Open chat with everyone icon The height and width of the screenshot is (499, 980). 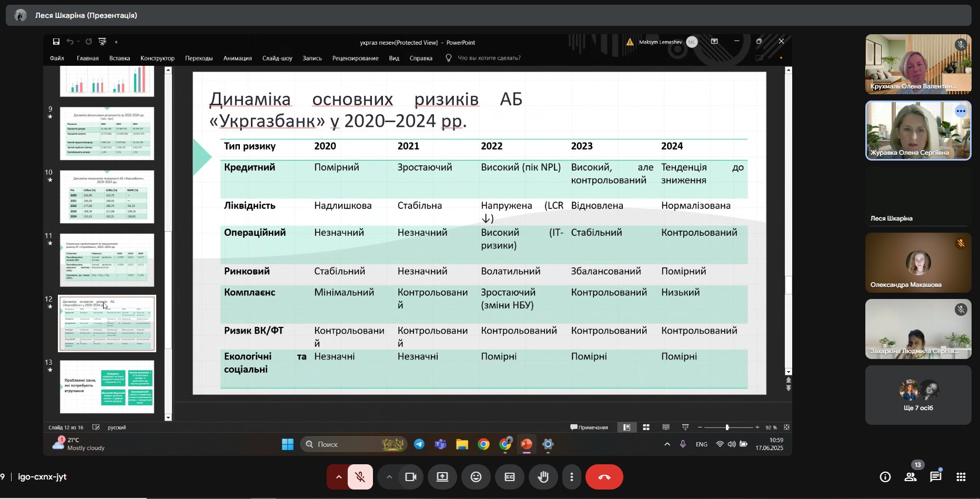[x=936, y=477]
